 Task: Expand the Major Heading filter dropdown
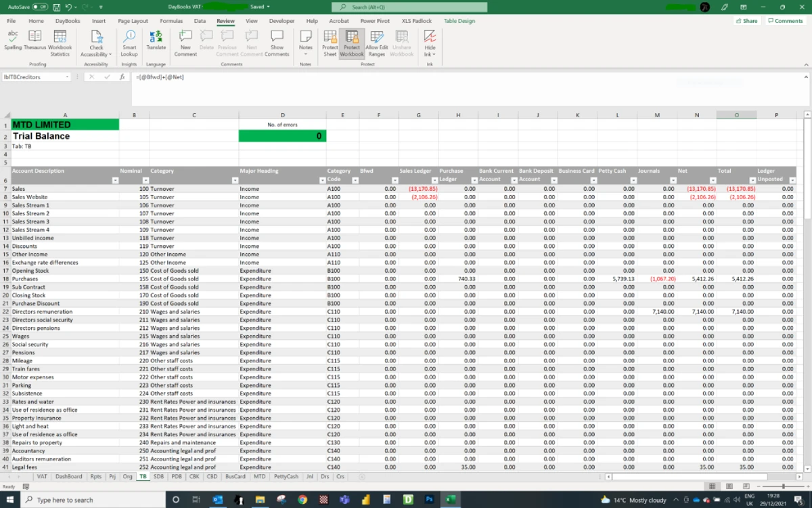tap(322, 180)
